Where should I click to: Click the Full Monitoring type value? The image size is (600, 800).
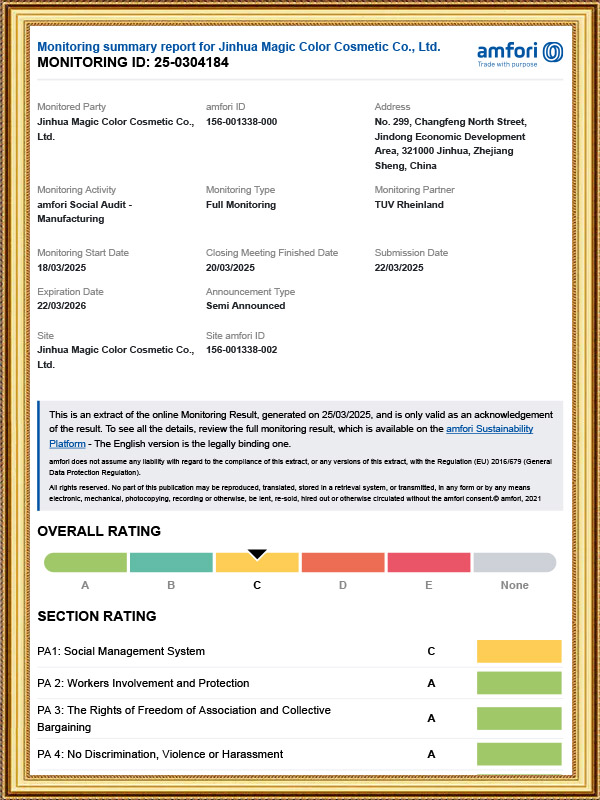(241, 205)
